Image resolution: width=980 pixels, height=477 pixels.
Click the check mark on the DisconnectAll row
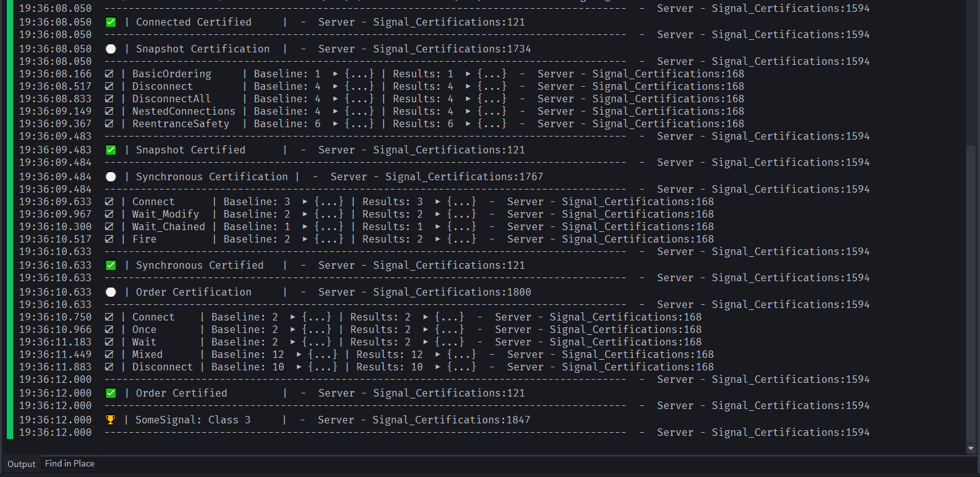point(109,99)
